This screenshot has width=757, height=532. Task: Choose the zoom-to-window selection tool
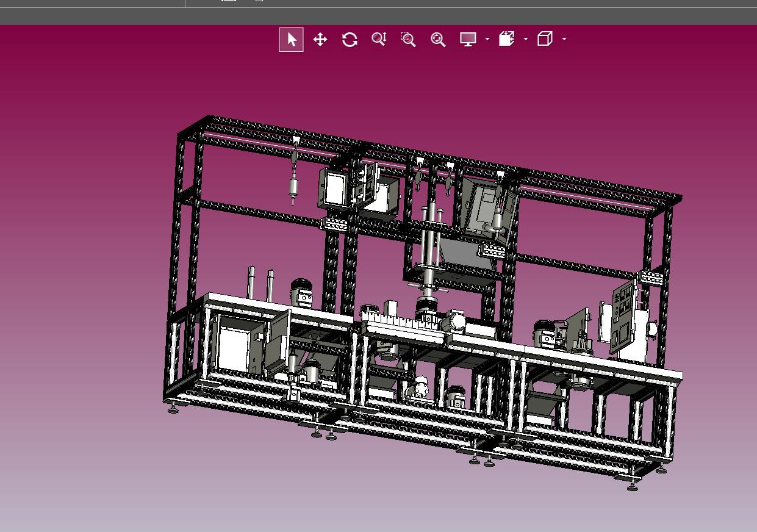click(x=408, y=40)
